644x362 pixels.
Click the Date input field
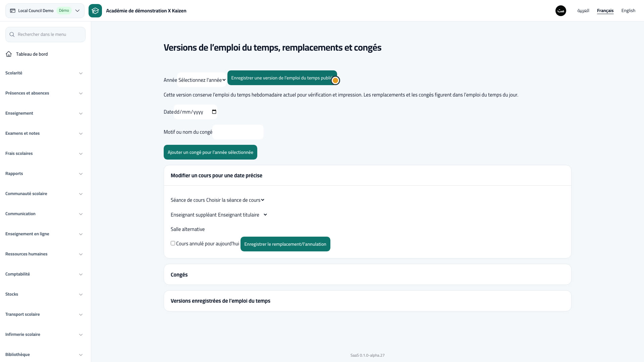point(196,112)
